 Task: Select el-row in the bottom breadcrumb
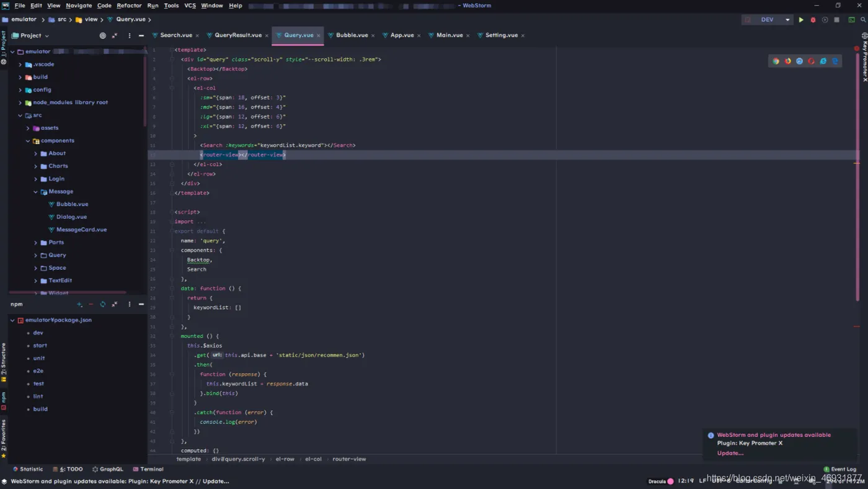[x=285, y=459]
